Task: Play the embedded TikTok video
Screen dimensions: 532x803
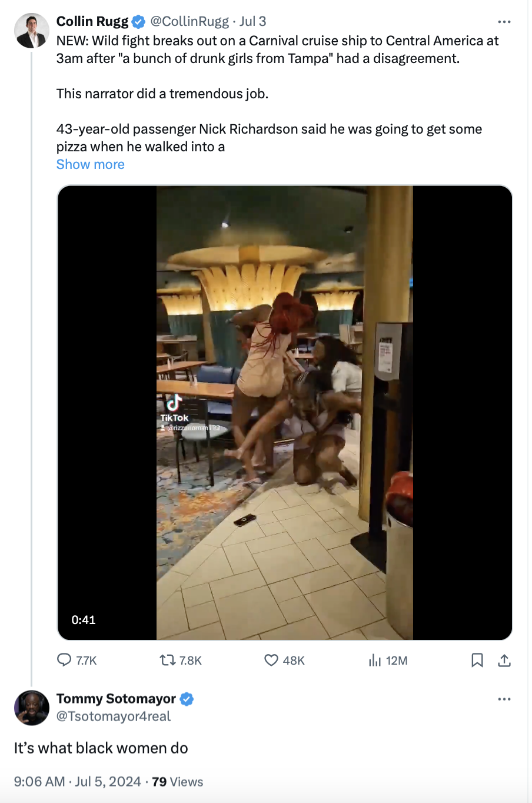Action: tap(285, 412)
